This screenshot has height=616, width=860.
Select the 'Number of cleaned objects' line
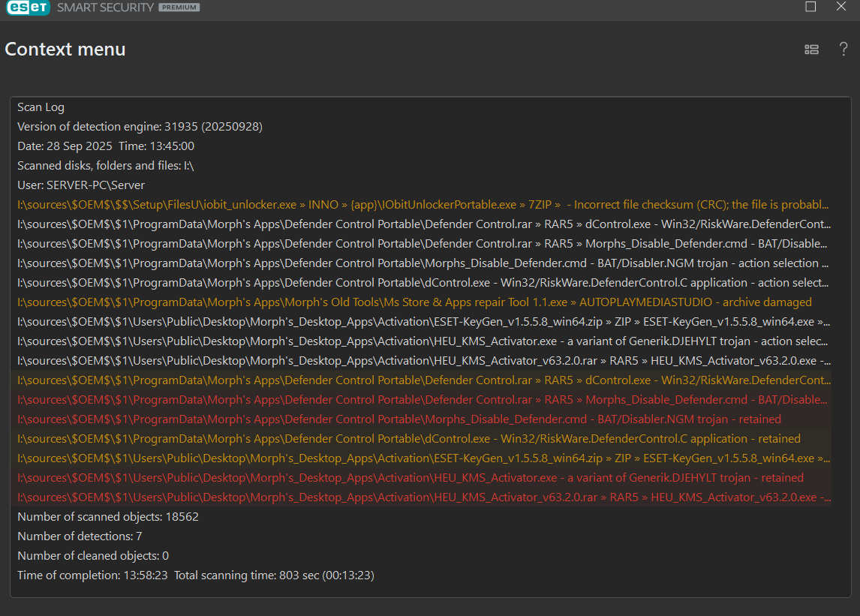point(93,556)
